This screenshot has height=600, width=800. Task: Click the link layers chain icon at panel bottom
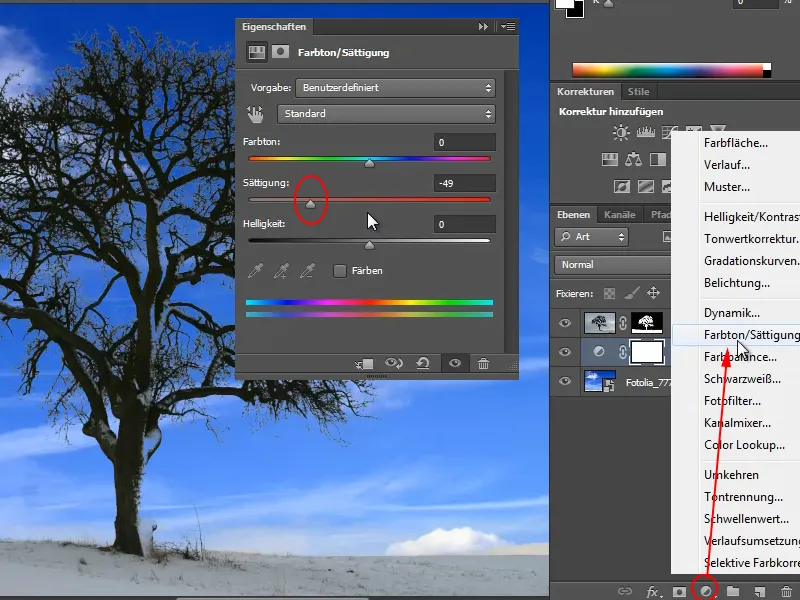(x=624, y=591)
